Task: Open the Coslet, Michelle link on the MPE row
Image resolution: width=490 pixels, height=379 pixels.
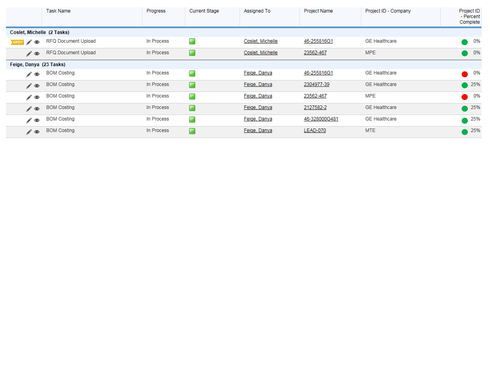Action: 260,53
